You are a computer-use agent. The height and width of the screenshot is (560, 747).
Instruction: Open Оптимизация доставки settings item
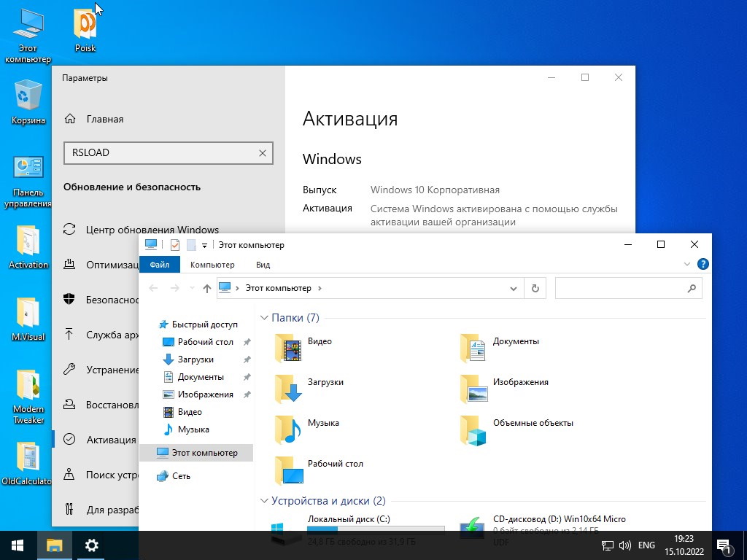point(101,264)
